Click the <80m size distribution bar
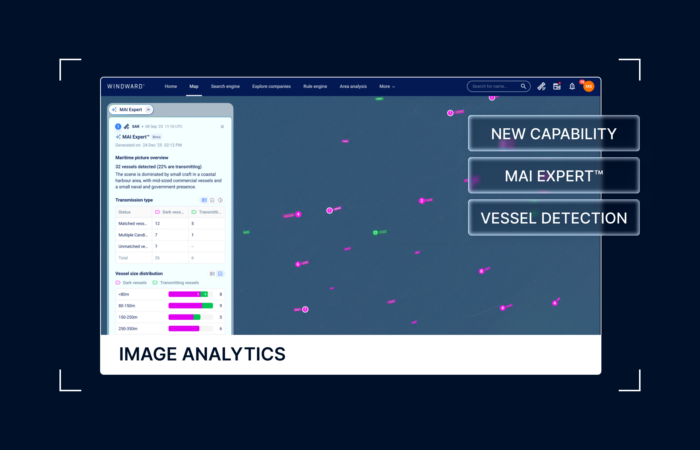 (x=188, y=294)
